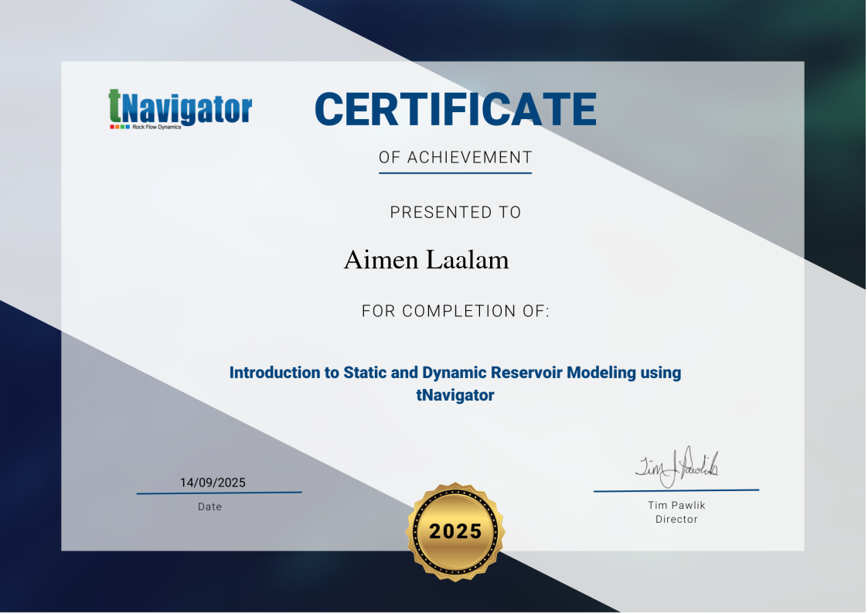The image size is (868, 614).
Task: Click the tNavigator logo
Action: (x=180, y=109)
